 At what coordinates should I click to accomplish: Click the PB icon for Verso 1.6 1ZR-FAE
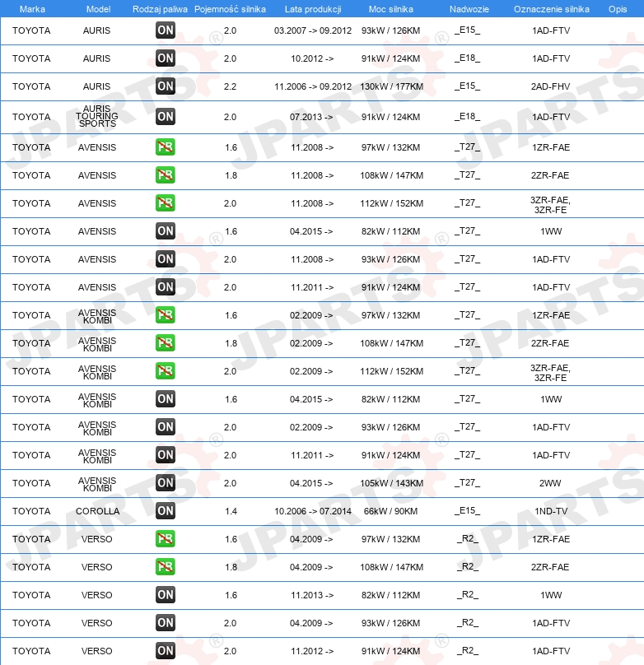[x=166, y=539]
